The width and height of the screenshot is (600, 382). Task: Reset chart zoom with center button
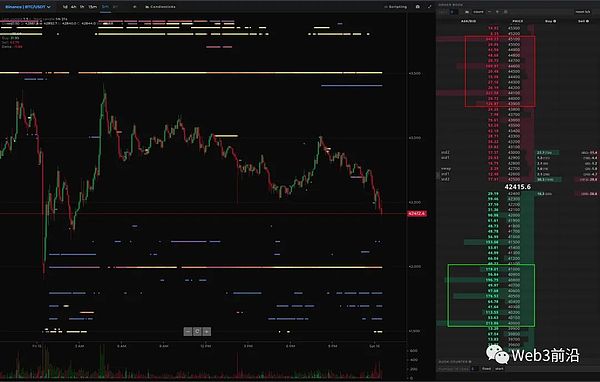tap(197, 331)
